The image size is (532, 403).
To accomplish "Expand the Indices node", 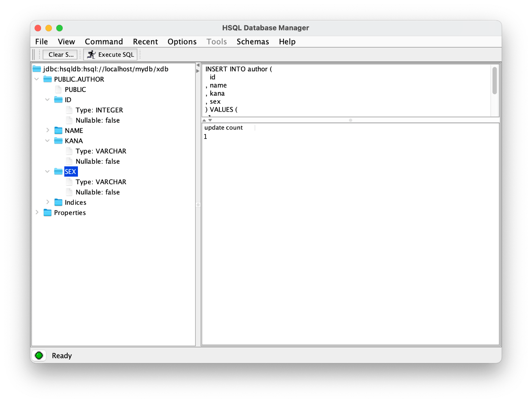I will pos(47,202).
